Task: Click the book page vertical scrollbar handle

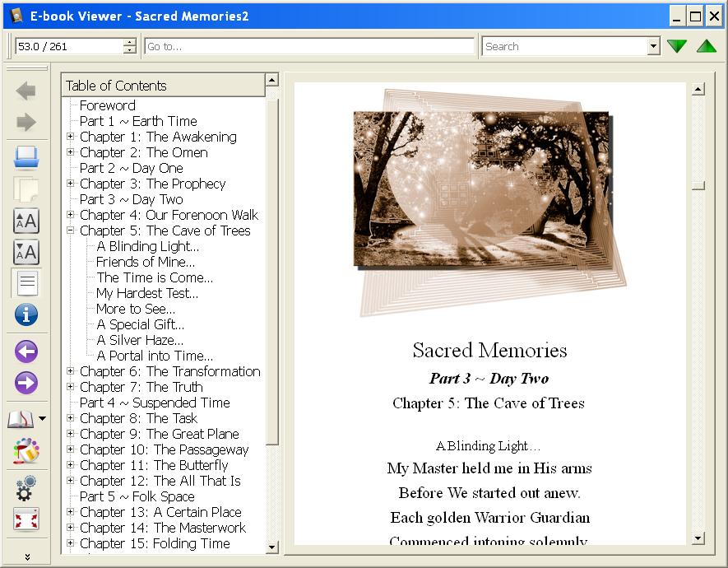Action: point(698,186)
